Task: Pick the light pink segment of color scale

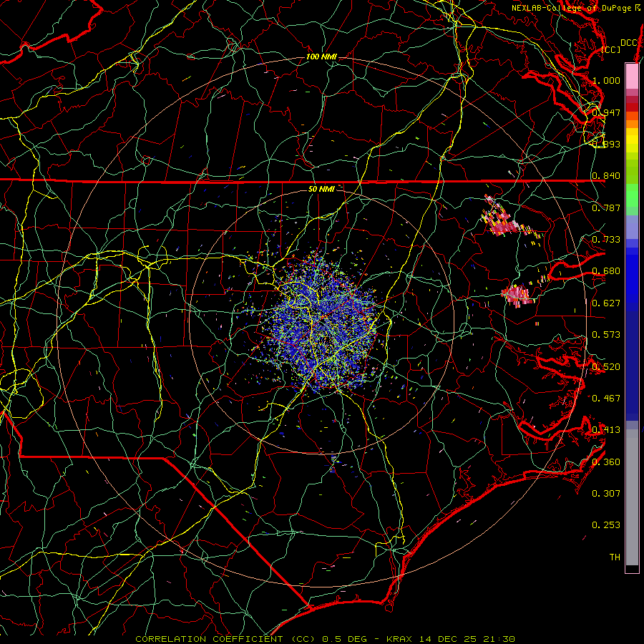Action: pos(632,77)
